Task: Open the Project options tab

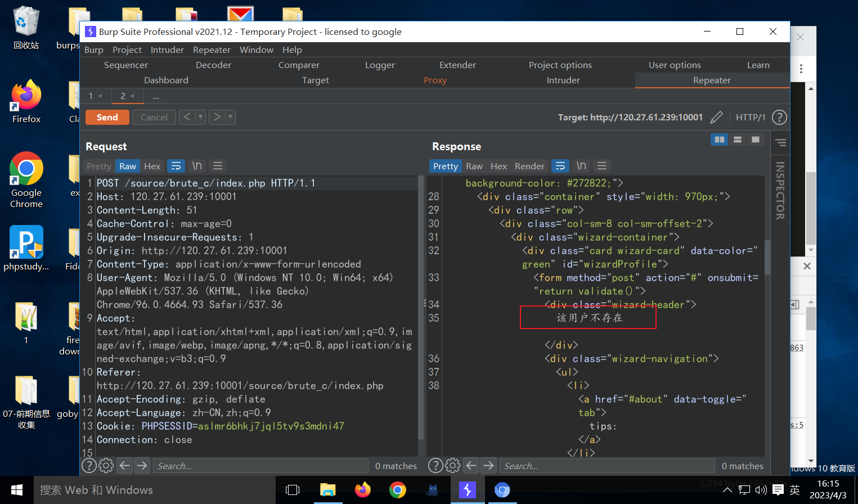Action: point(560,65)
